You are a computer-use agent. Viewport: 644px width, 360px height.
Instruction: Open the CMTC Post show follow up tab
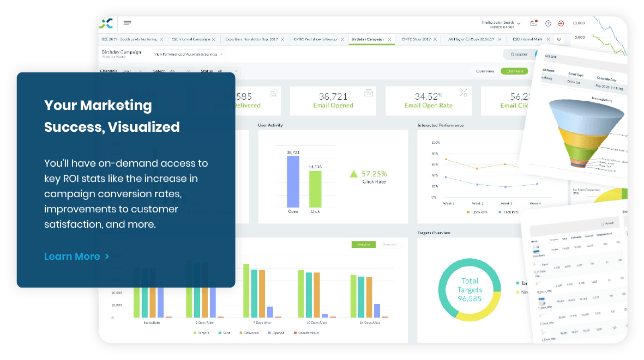(x=315, y=39)
